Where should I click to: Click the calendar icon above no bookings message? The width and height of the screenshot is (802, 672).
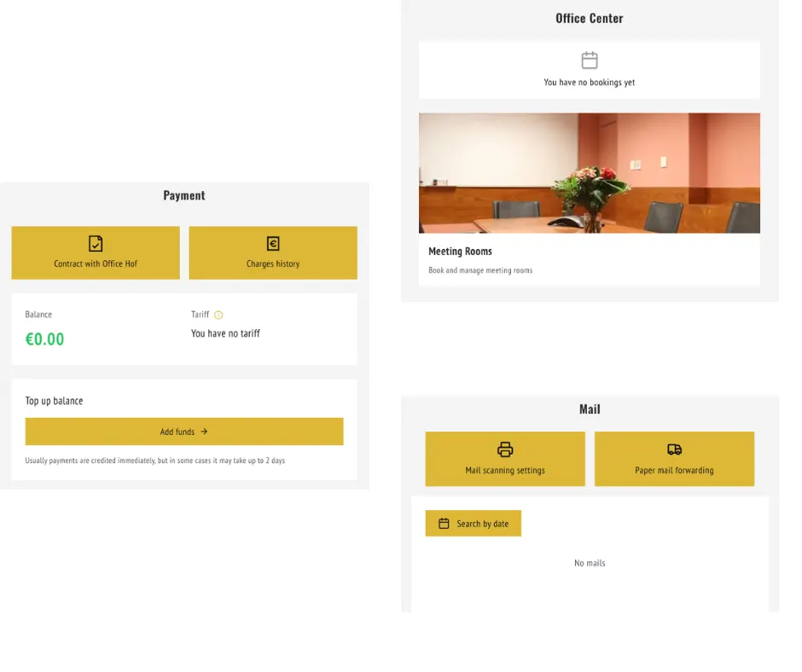coord(590,60)
